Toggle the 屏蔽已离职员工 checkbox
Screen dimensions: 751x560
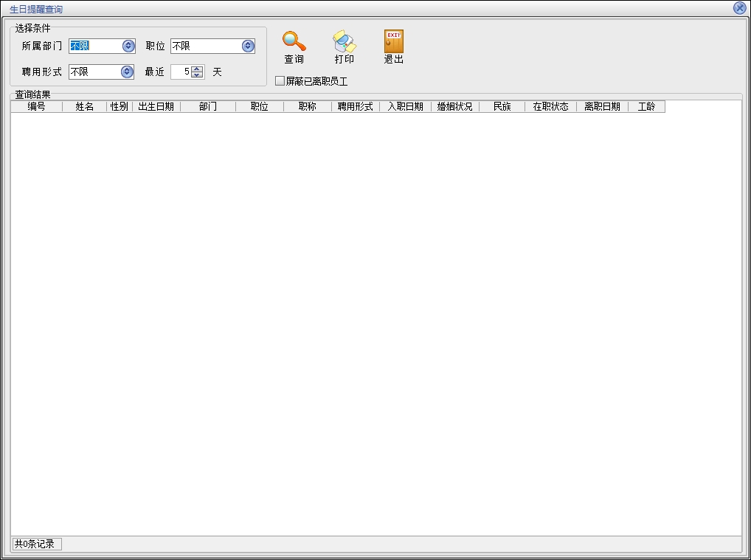[280, 81]
